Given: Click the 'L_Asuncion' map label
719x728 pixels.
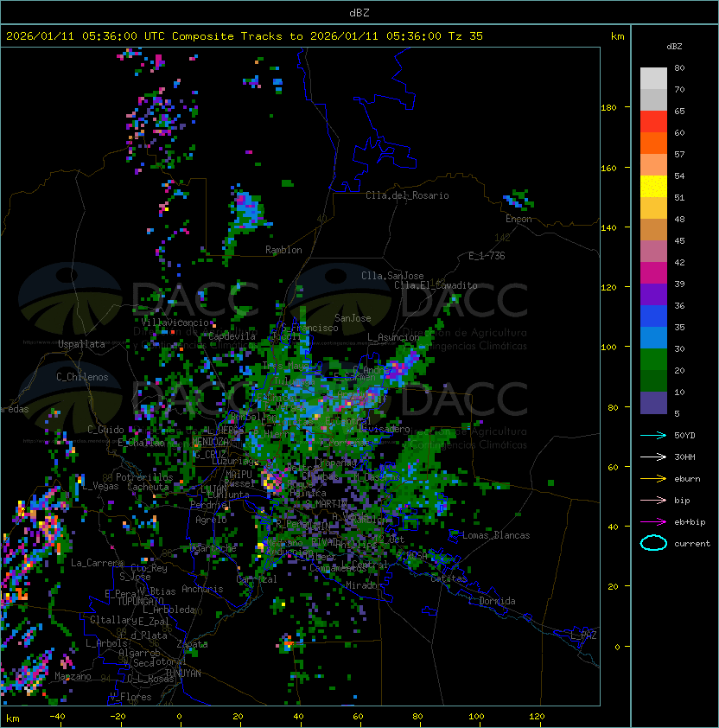Looking at the screenshot, I should pyautogui.click(x=393, y=337).
